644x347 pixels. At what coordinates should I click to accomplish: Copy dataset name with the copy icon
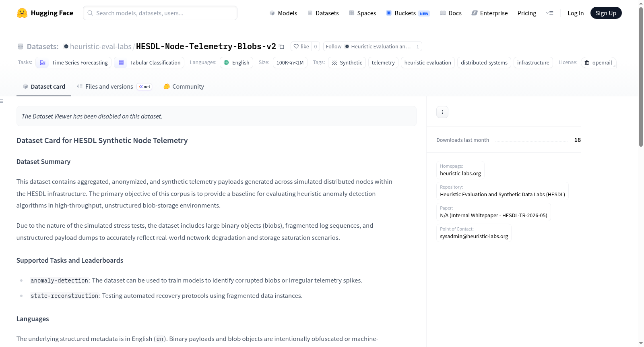pyautogui.click(x=281, y=47)
